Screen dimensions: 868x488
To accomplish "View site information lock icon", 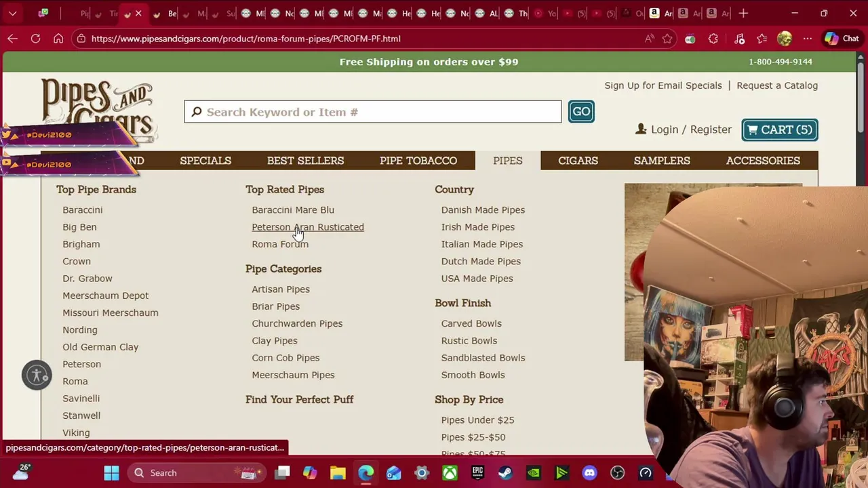I will 81,39.
